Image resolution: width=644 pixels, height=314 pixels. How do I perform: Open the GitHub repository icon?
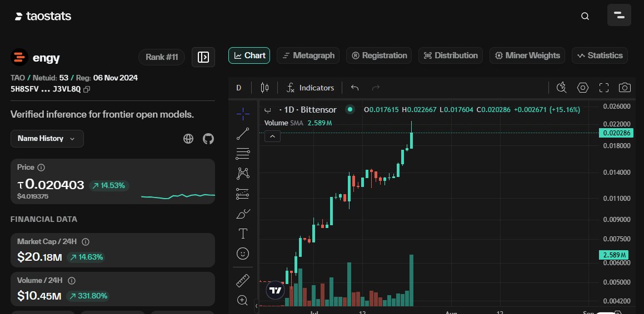click(x=208, y=139)
